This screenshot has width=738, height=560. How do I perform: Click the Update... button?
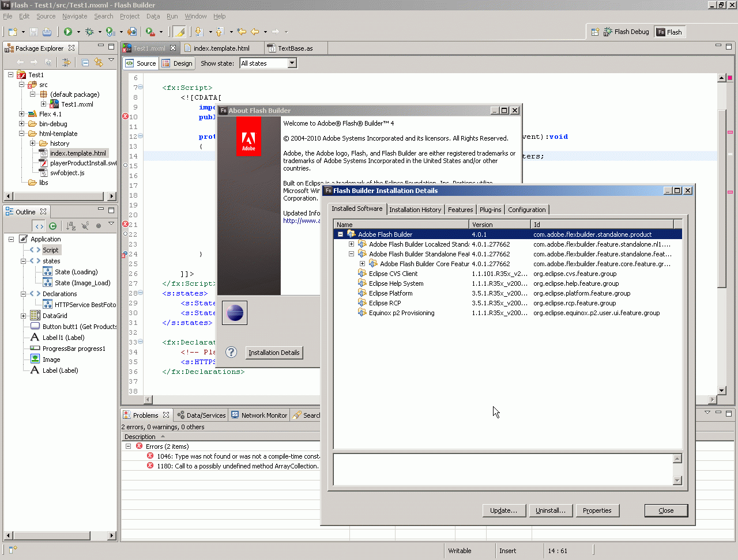pyautogui.click(x=503, y=510)
